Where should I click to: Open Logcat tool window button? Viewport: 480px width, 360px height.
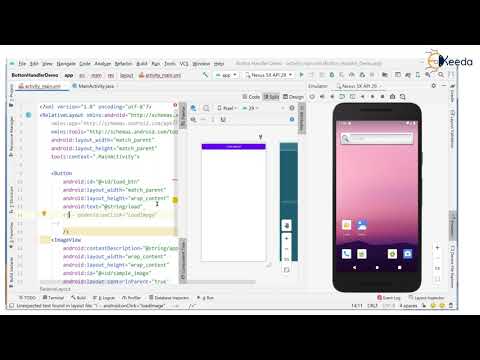(104, 298)
